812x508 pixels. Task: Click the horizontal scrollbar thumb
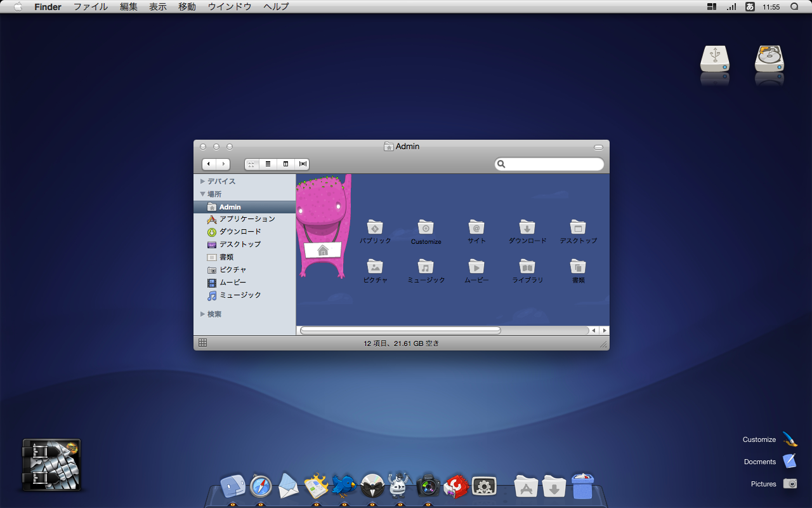pos(400,330)
